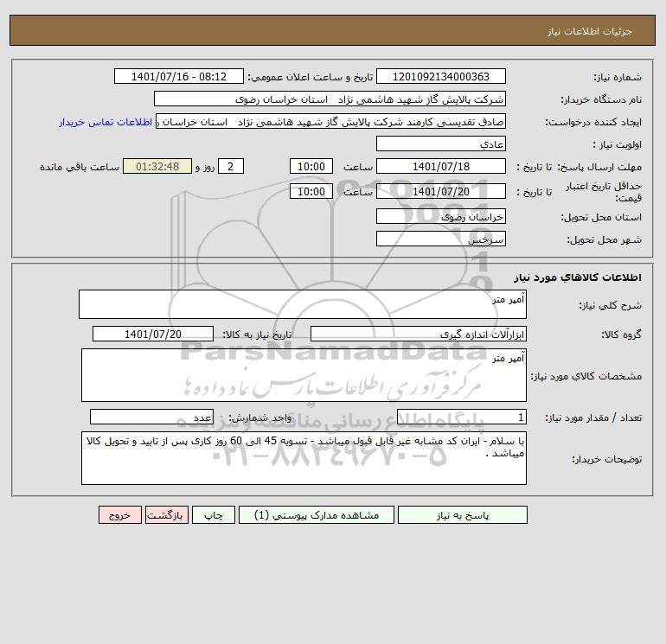
Task: Click the ایجاد کننده درخواست label
Action: [593, 122]
